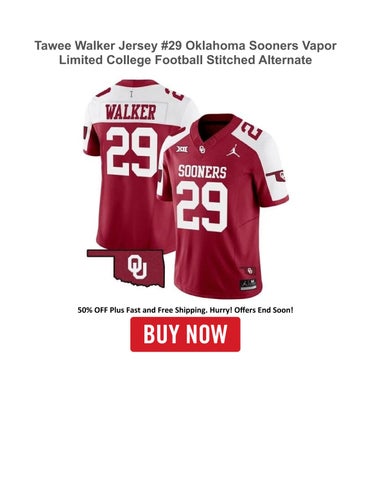371x480 pixels.
Task: Click the white right sleeve of front jersey
Action: [x=272, y=167]
